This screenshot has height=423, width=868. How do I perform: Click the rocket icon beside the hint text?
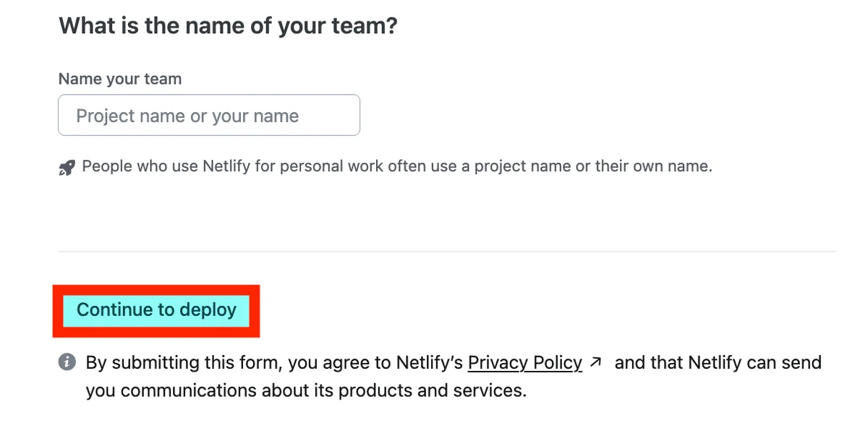pos(67,168)
